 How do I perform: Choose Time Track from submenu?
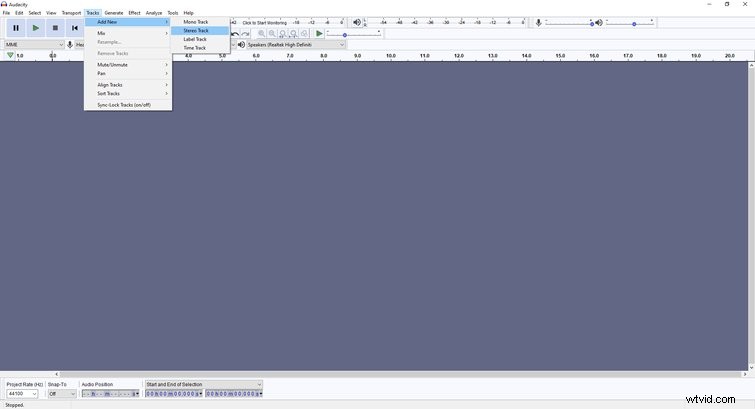click(200, 48)
